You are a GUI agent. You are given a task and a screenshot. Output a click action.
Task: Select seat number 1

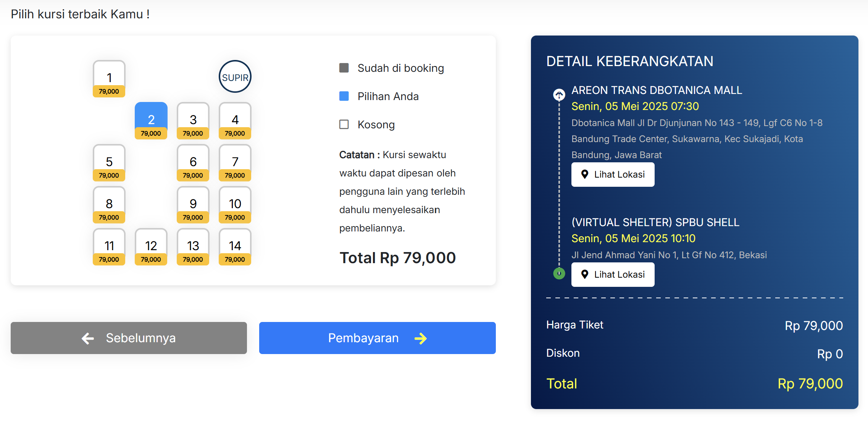pos(109,79)
